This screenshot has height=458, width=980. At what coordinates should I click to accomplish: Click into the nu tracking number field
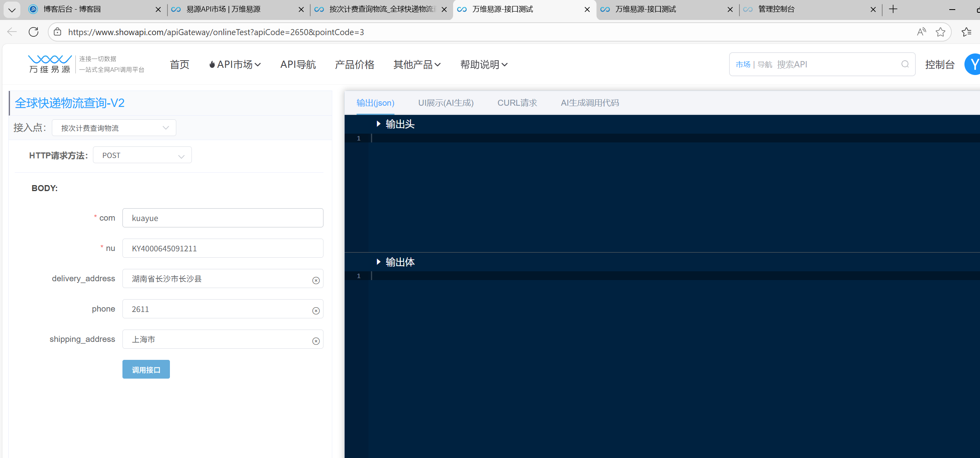click(x=223, y=249)
